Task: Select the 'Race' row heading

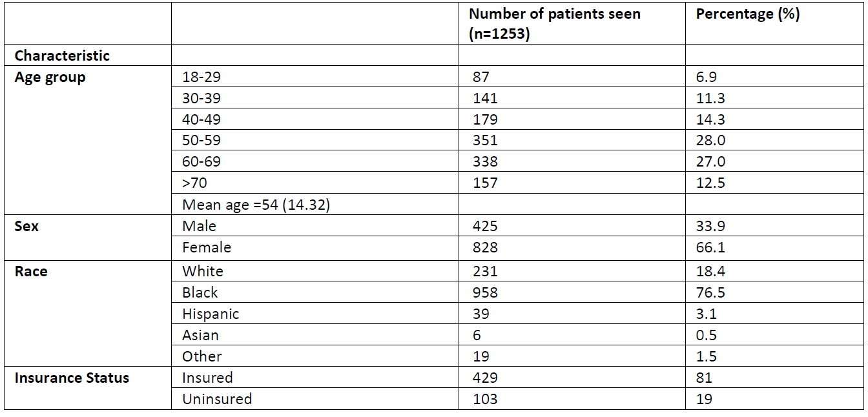Action: (31, 271)
